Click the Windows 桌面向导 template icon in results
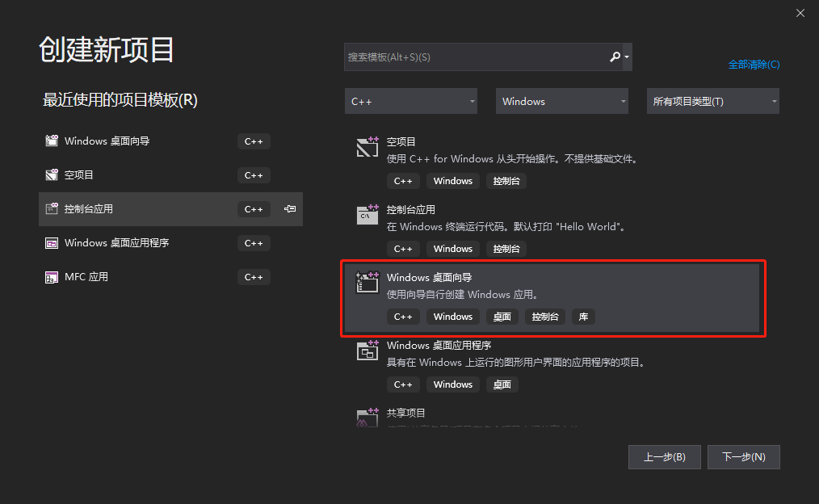The height and width of the screenshot is (504, 819). click(x=367, y=283)
